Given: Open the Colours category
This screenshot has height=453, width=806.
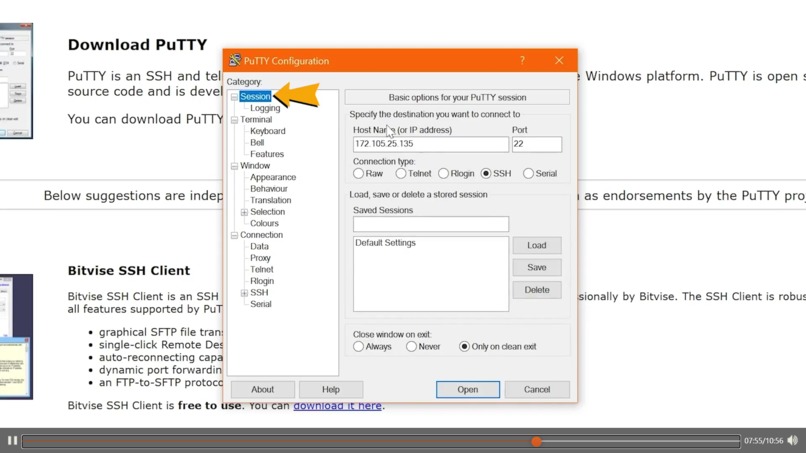Looking at the screenshot, I should point(264,223).
